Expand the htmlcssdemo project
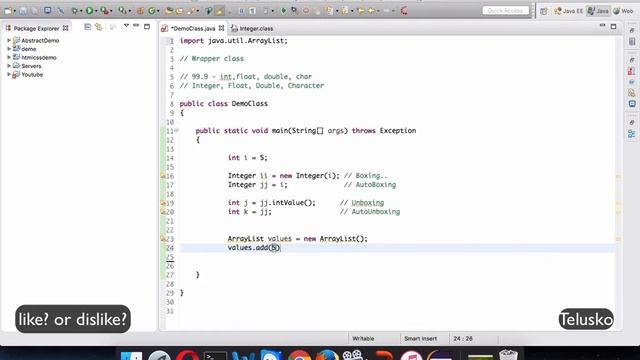 pyautogui.click(x=9, y=57)
